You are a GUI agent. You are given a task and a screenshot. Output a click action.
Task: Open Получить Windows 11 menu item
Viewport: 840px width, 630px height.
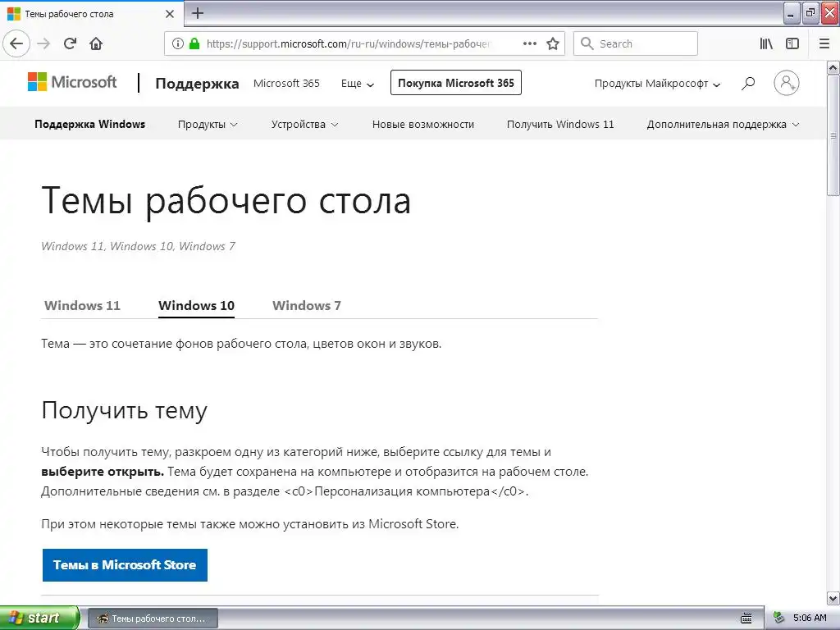click(x=560, y=125)
